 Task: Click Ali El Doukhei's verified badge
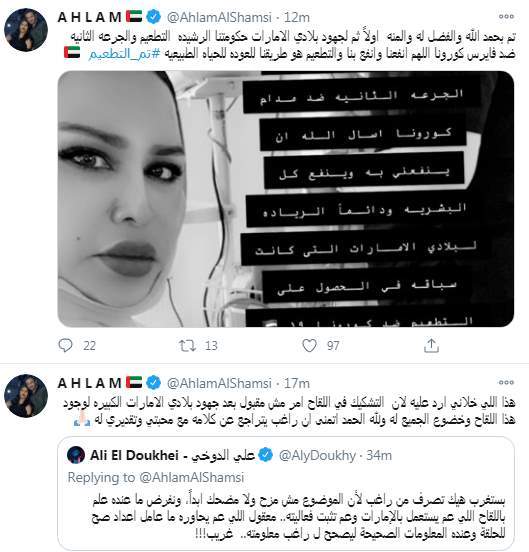click(266, 455)
